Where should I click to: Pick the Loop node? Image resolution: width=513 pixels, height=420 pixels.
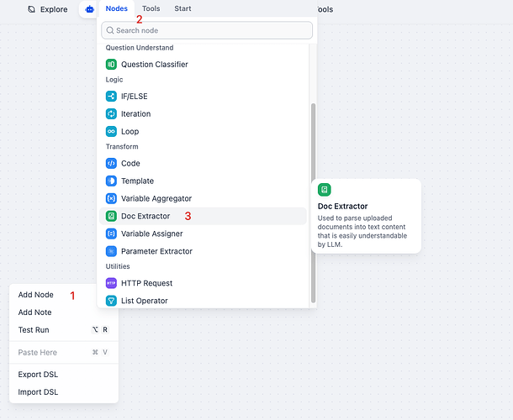pos(203,131)
